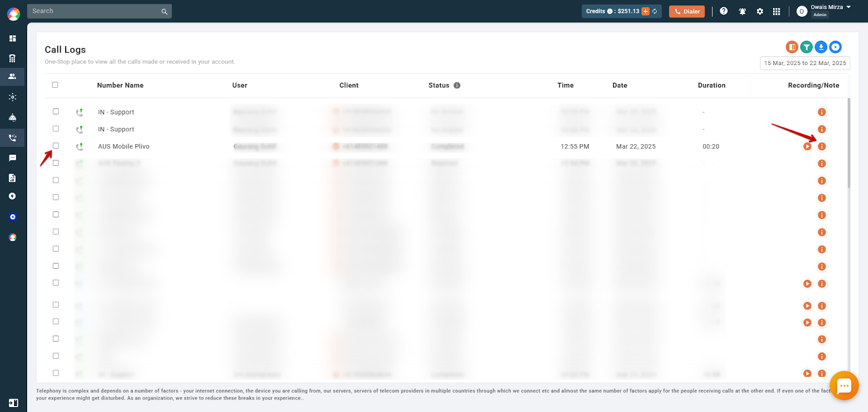Check the AUS Mobile Plivo row checkbox
868x412 pixels.
[56, 145]
